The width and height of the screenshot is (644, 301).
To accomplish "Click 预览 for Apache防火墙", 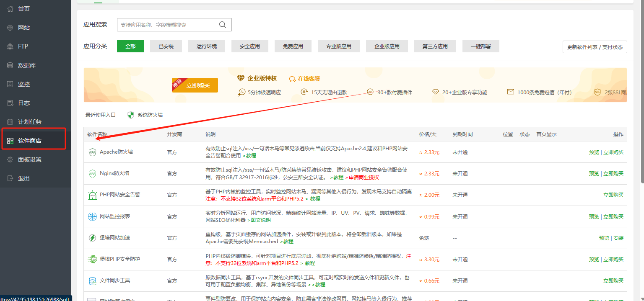I will 594,152.
